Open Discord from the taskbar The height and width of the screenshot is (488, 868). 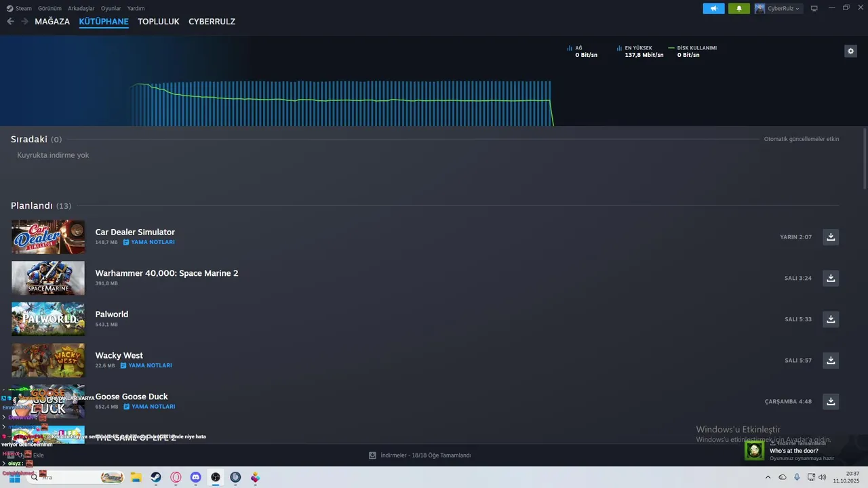(x=195, y=477)
